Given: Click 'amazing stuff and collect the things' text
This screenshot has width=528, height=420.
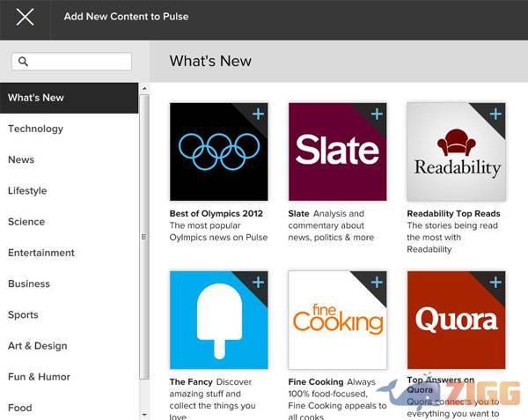Looking at the screenshot, I should (212, 400).
